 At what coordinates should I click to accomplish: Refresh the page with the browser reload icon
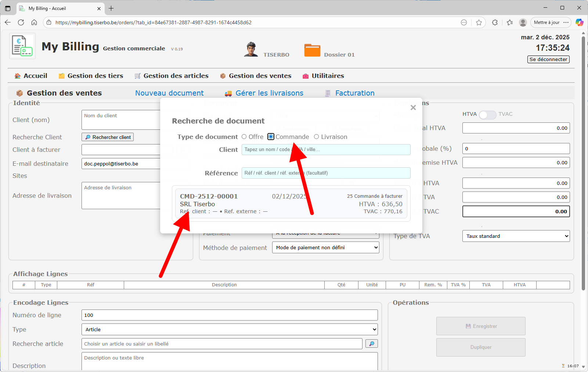click(x=21, y=22)
